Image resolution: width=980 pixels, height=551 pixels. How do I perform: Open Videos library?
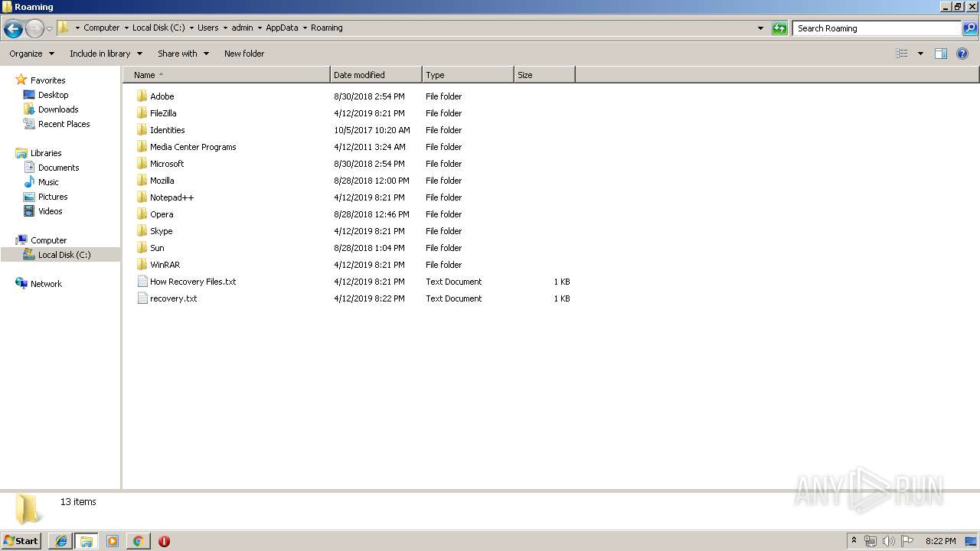point(50,211)
